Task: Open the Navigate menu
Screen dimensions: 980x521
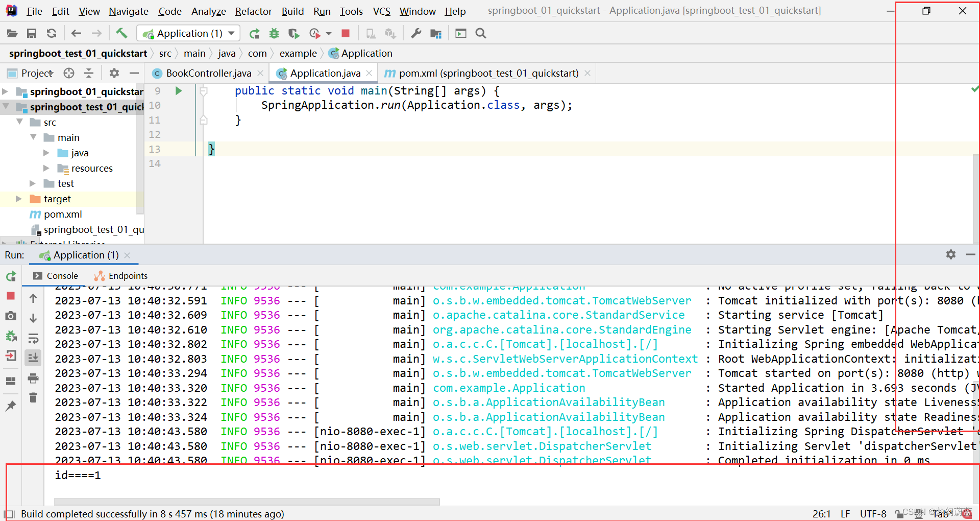Action: click(x=129, y=11)
